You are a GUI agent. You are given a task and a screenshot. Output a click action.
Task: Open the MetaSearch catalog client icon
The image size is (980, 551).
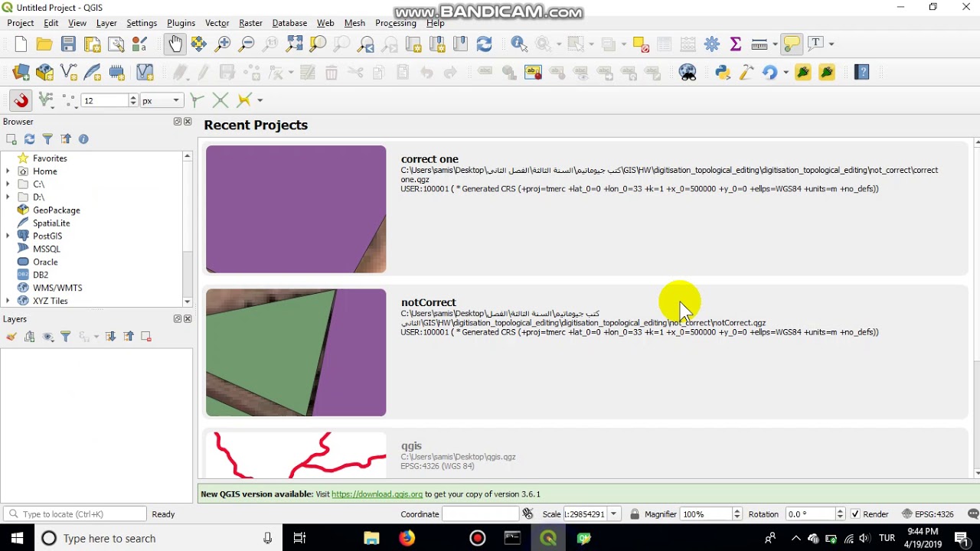click(688, 73)
